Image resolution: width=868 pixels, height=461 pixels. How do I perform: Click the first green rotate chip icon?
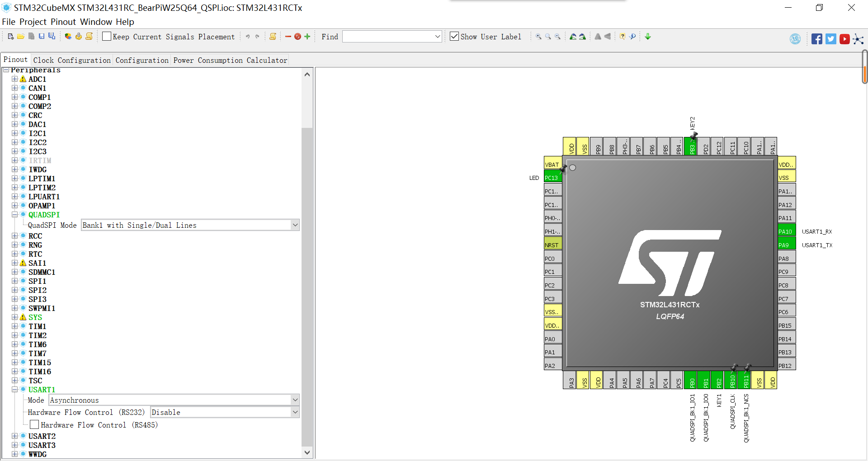coord(573,37)
